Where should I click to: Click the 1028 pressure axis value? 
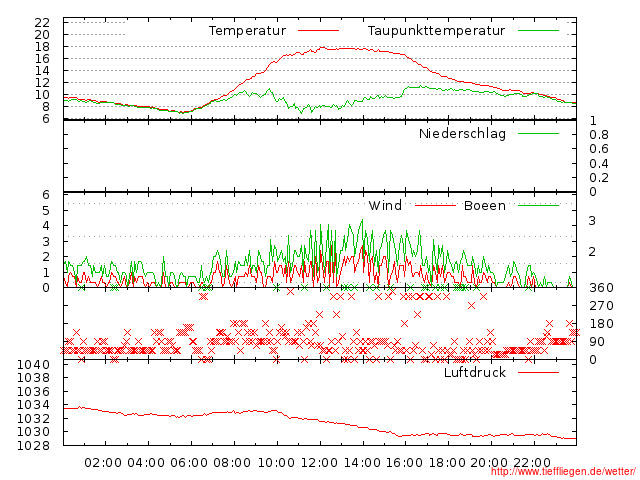coord(33,446)
